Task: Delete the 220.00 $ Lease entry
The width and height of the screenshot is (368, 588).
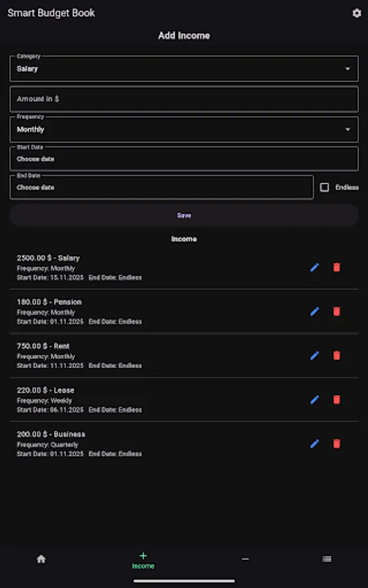Action: coord(337,399)
